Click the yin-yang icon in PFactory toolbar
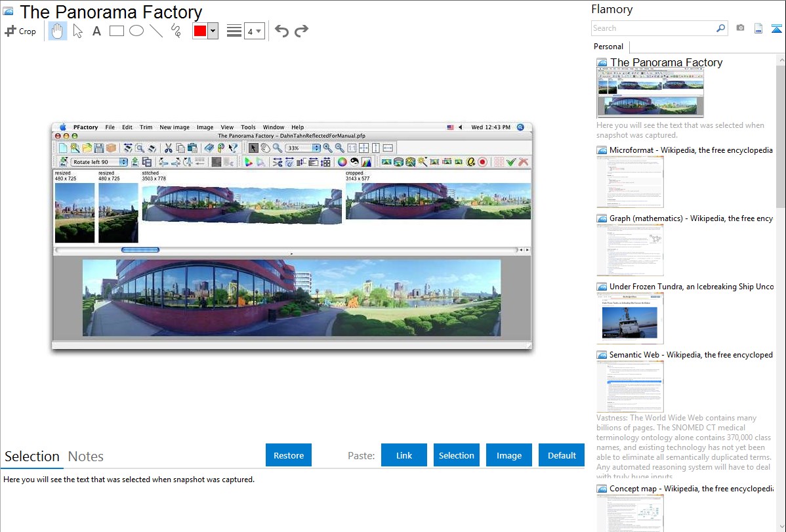 (x=354, y=162)
